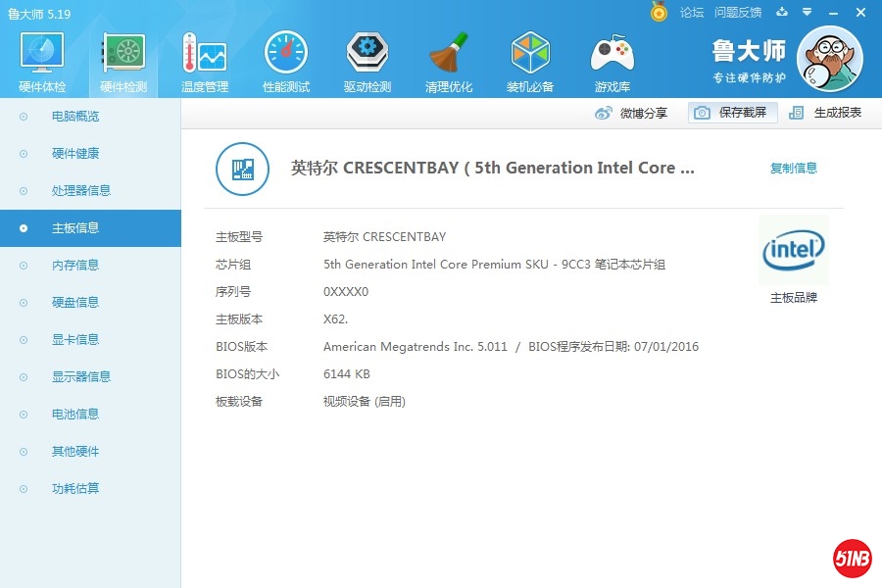Screen dimensions: 882x588
Task: Open 论坛 forum link
Action: click(691, 13)
